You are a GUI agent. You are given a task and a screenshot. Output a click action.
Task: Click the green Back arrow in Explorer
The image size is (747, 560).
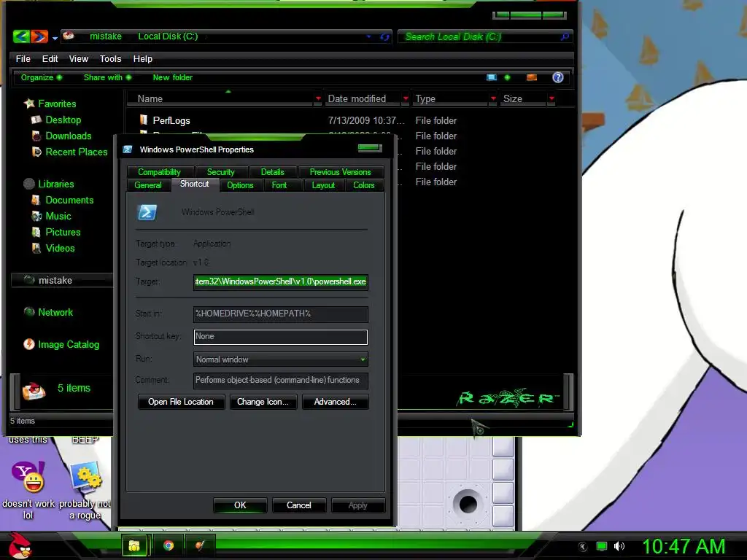(x=21, y=36)
